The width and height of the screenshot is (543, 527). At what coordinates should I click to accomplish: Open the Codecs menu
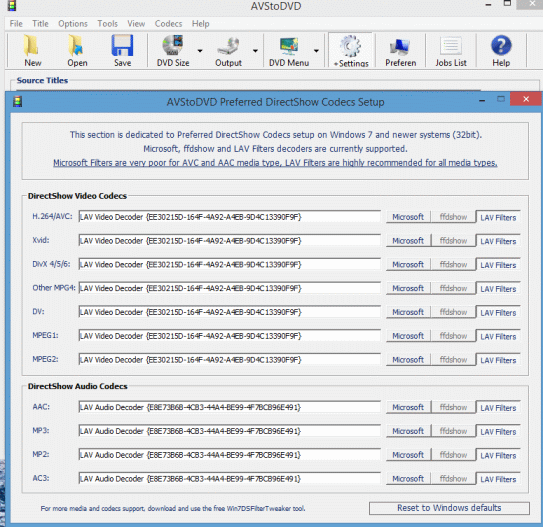[x=168, y=24]
